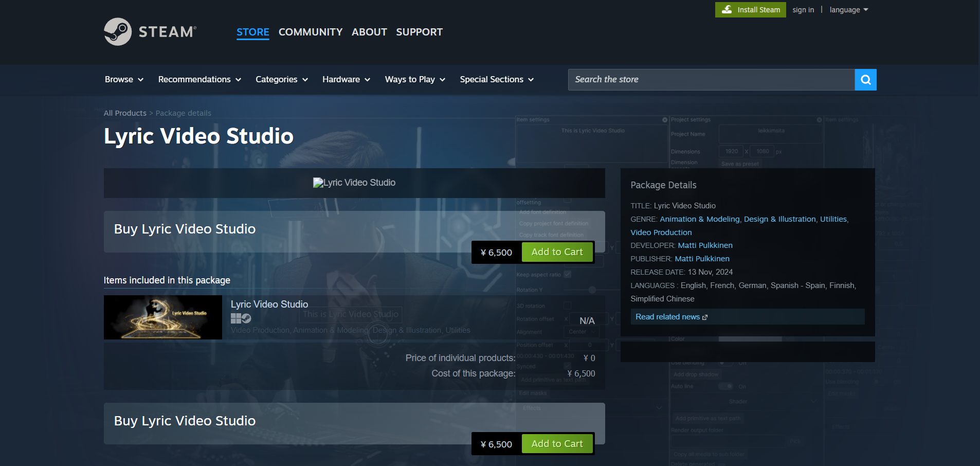The height and width of the screenshot is (466, 980).
Task: Click the Install Steam button
Action: (x=750, y=10)
